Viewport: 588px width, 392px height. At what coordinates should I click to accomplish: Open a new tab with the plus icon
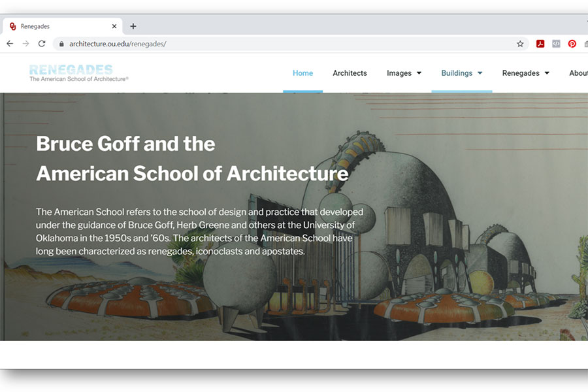tap(133, 26)
